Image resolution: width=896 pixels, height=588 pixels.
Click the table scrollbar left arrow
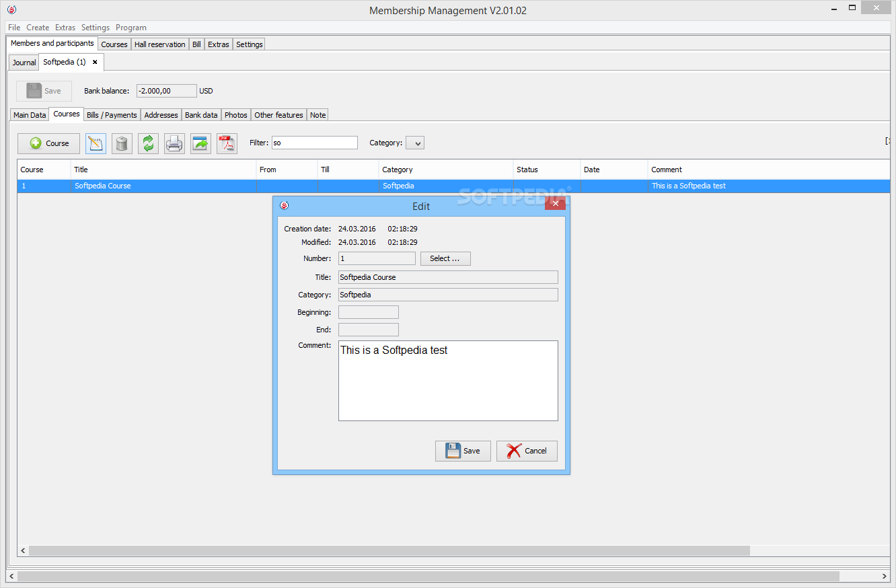pos(23,550)
